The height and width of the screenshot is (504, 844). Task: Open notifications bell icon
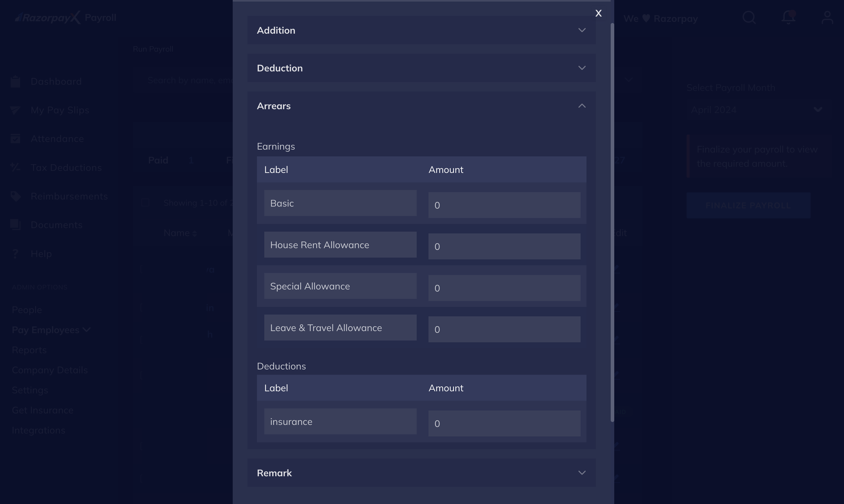pyautogui.click(x=788, y=17)
